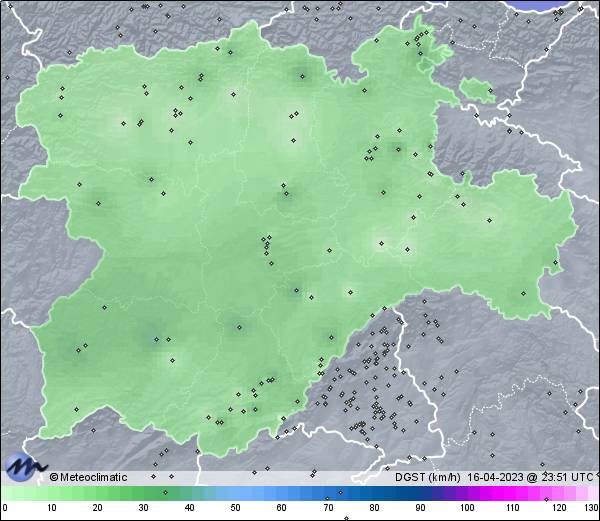Click the date 16-04-2023
The width and height of the screenshot is (600, 521).
(496, 477)
